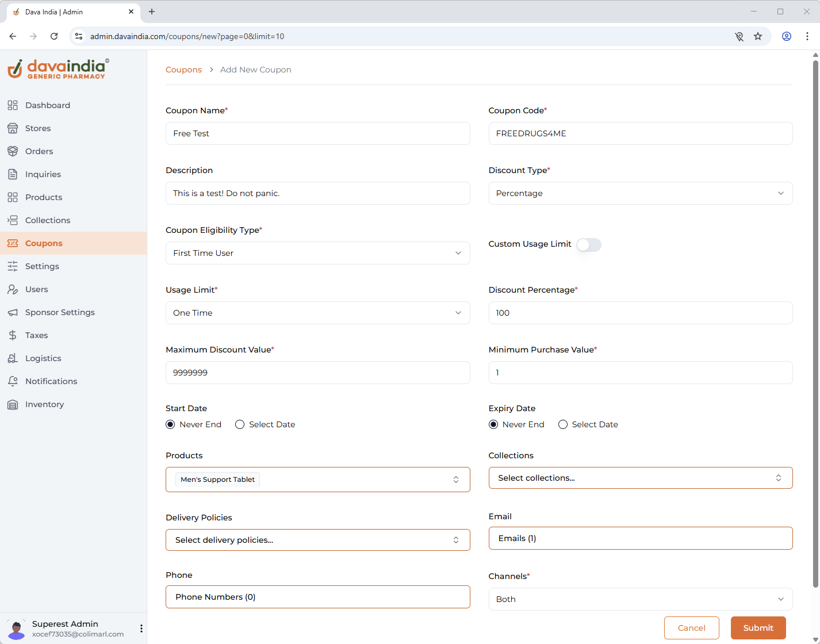
Task: Open Sponsor Settings in the sidebar
Action: [60, 312]
